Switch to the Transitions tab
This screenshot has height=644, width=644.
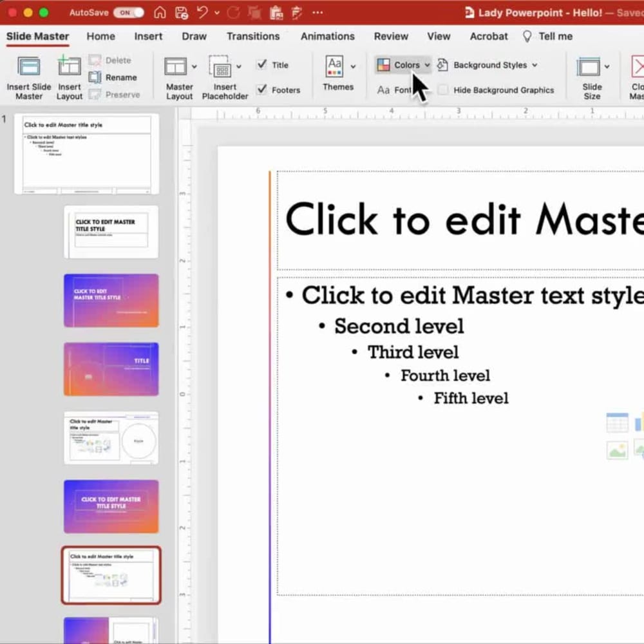tap(253, 36)
